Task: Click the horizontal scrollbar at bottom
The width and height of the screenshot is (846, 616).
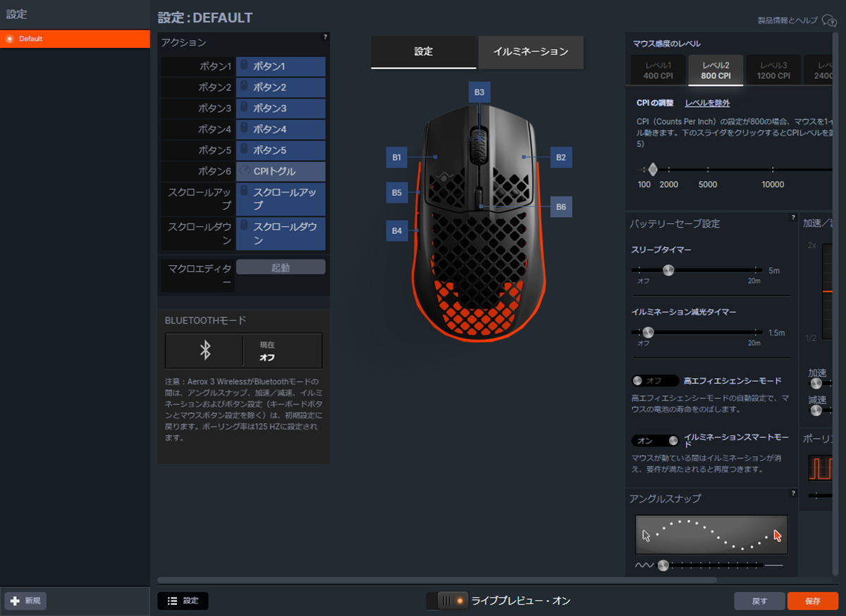Action: tap(437, 580)
